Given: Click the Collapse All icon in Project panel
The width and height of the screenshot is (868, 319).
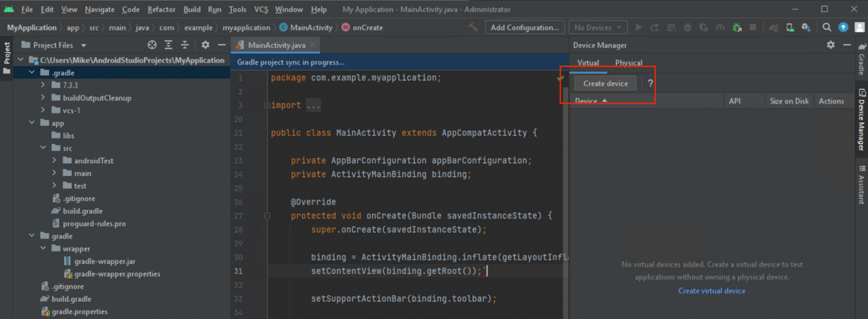Looking at the screenshot, I should [184, 45].
